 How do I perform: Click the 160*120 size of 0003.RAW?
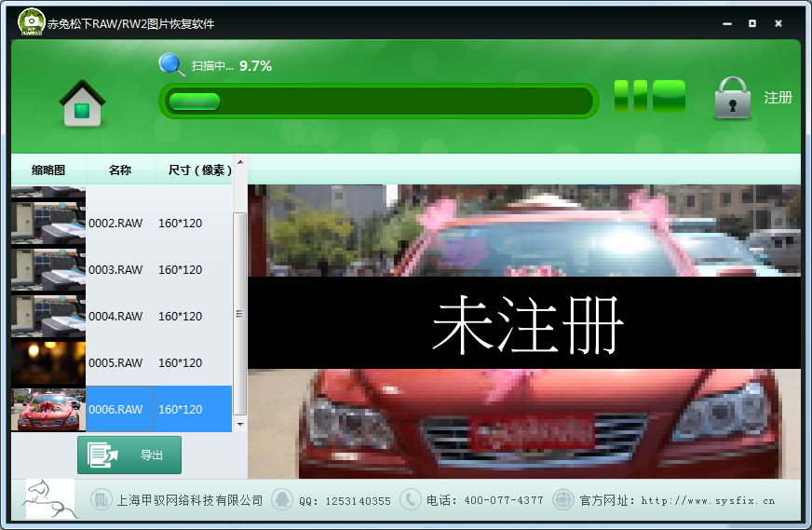(x=181, y=269)
